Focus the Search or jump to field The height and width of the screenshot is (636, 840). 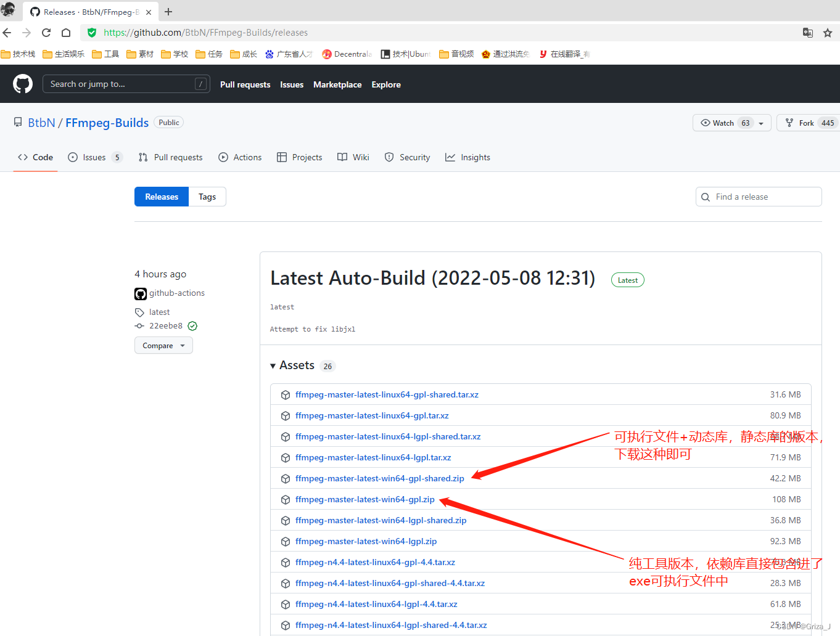(126, 84)
